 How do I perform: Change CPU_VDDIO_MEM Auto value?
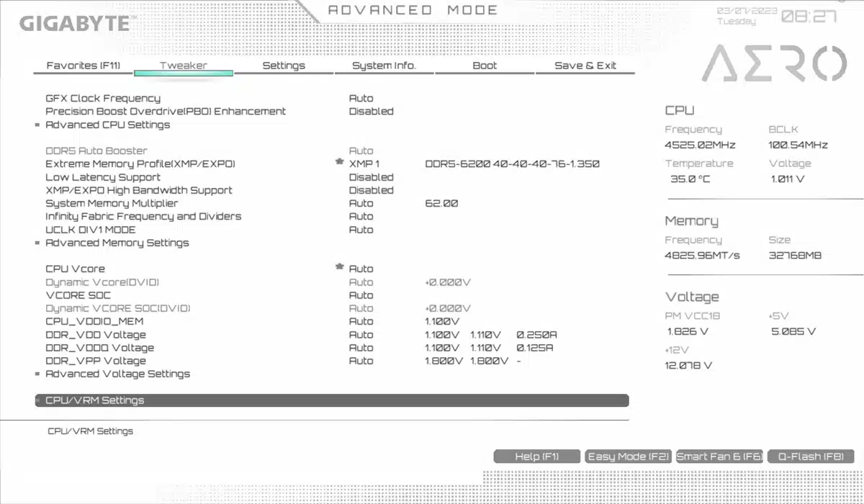(x=361, y=321)
